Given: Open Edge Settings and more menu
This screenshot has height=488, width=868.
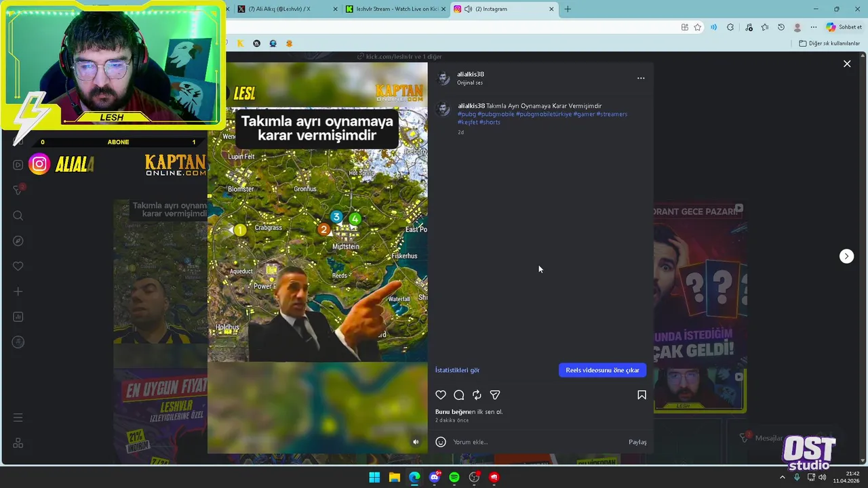Looking at the screenshot, I should (814, 27).
